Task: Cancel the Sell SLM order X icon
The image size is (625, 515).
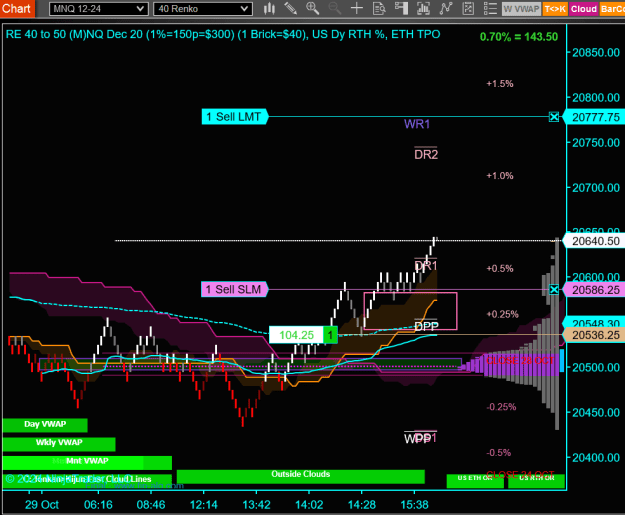Action: pyautogui.click(x=554, y=289)
